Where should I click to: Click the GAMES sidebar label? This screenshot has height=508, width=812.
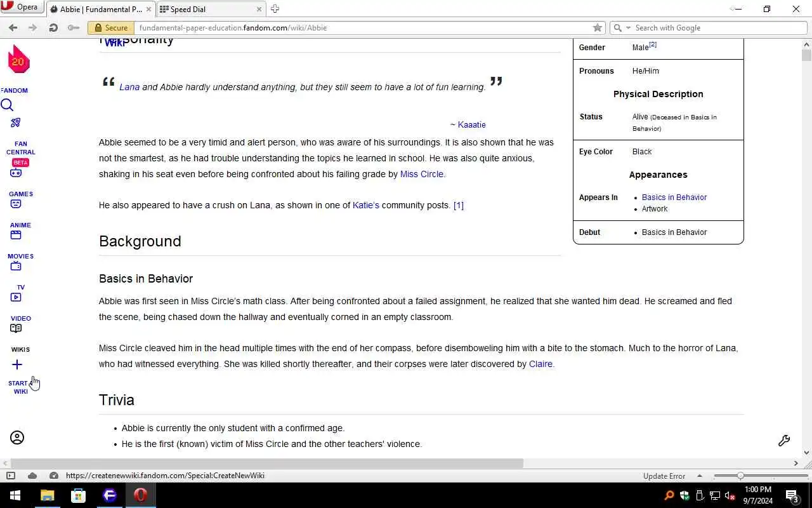[x=21, y=194]
